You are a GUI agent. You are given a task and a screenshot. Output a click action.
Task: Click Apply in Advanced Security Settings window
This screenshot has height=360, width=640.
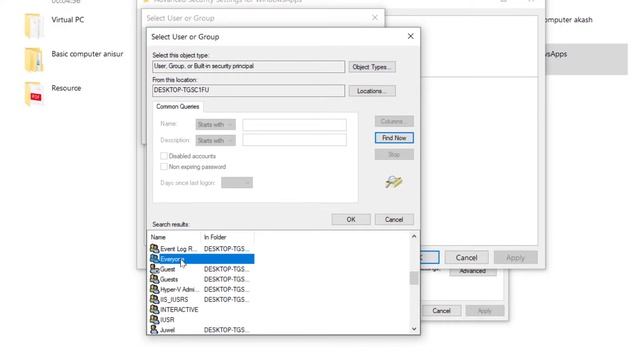516,258
